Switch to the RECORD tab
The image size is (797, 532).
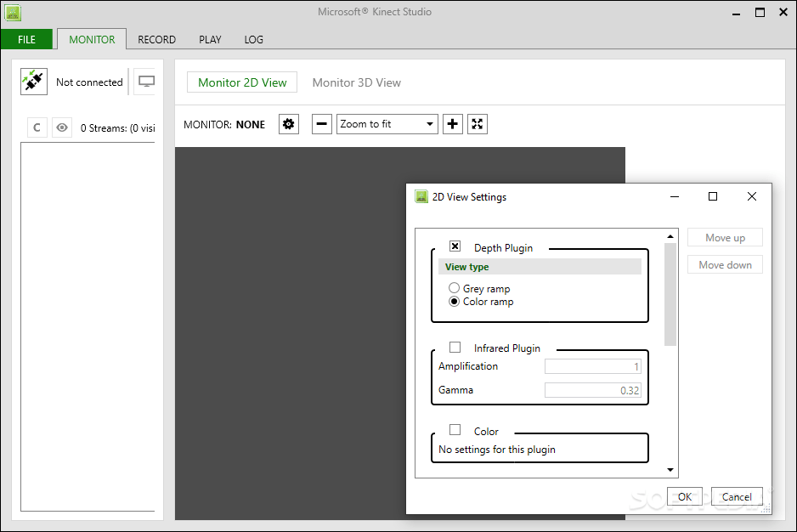[x=156, y=39]
